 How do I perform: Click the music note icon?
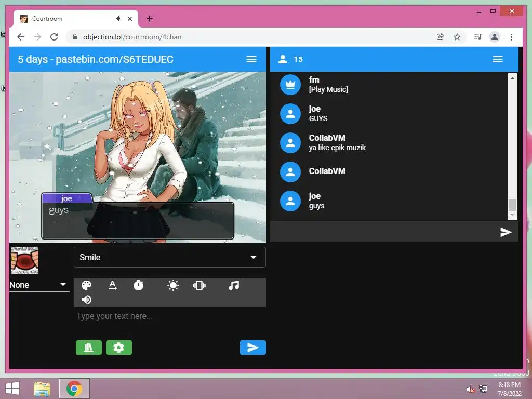(234, 285)
